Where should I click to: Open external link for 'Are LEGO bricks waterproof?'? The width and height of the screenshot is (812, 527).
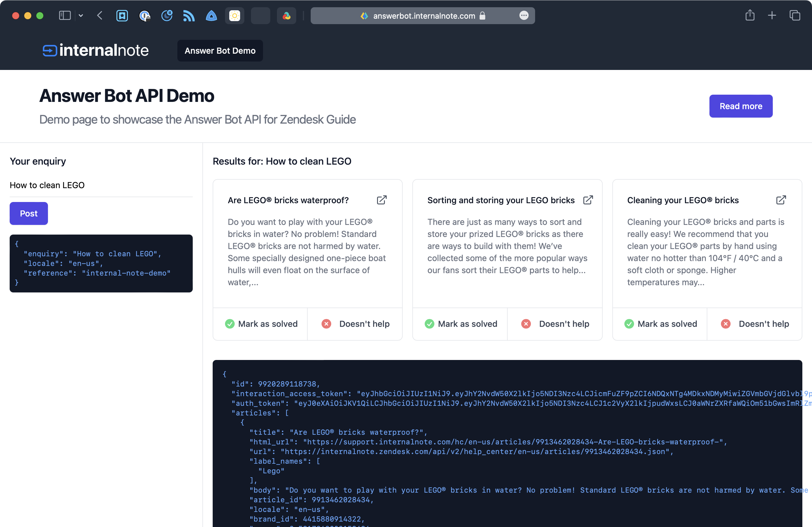pyautogui.click(x=382, y=200)
